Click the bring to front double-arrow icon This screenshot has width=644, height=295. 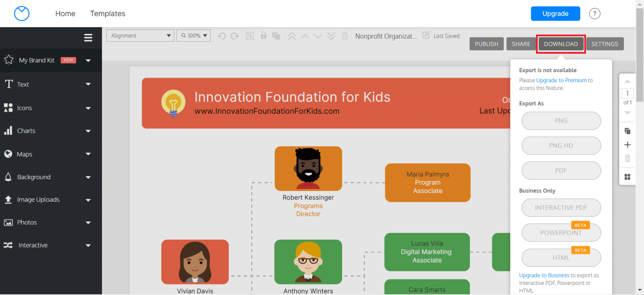[292, 36]
